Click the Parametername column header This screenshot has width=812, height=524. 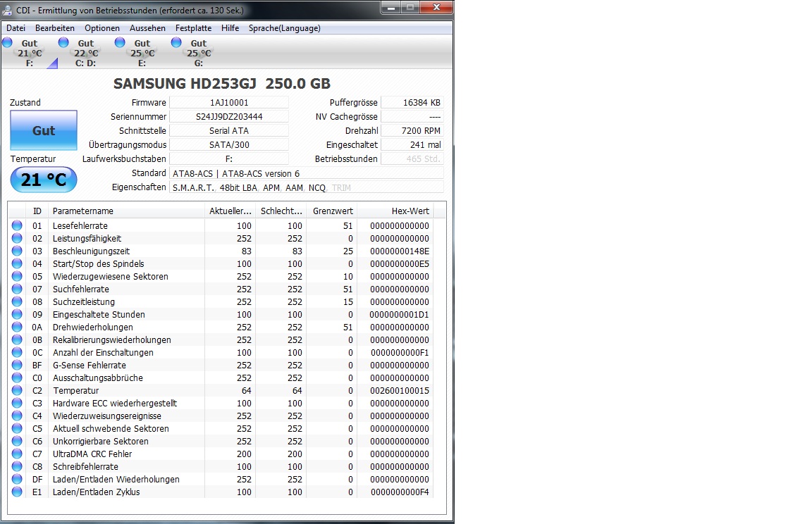point(126,211)
